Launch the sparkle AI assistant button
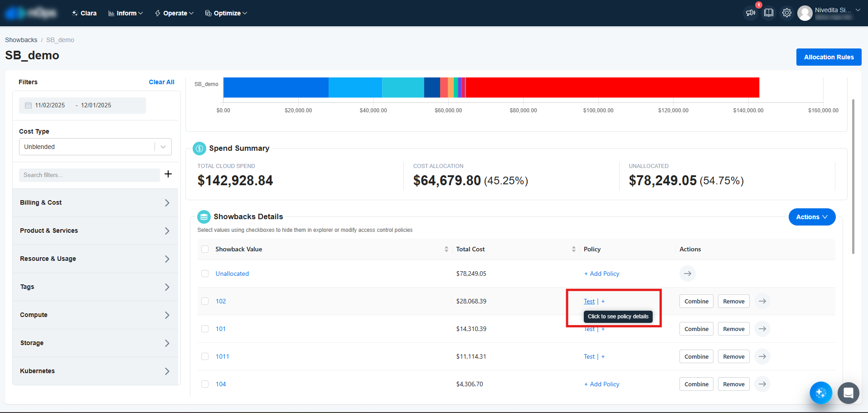868x413 pixels. (821, 393)
